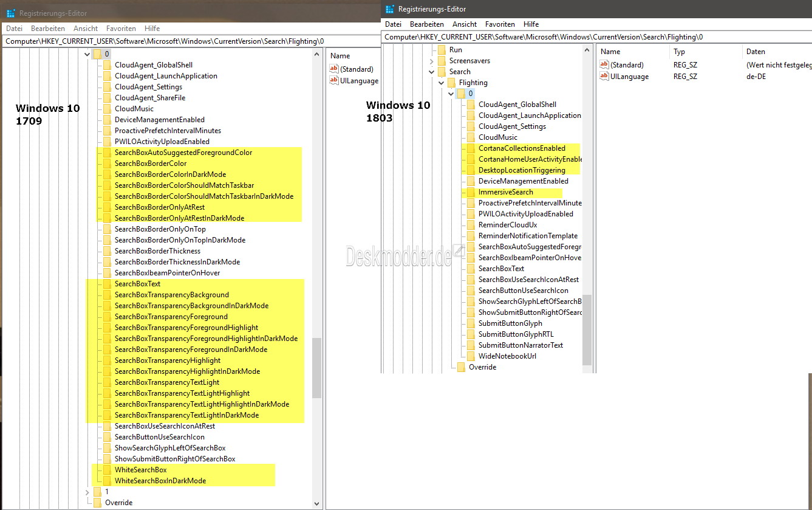Click folder icon of Screensavers in the right window

point(442,61)
